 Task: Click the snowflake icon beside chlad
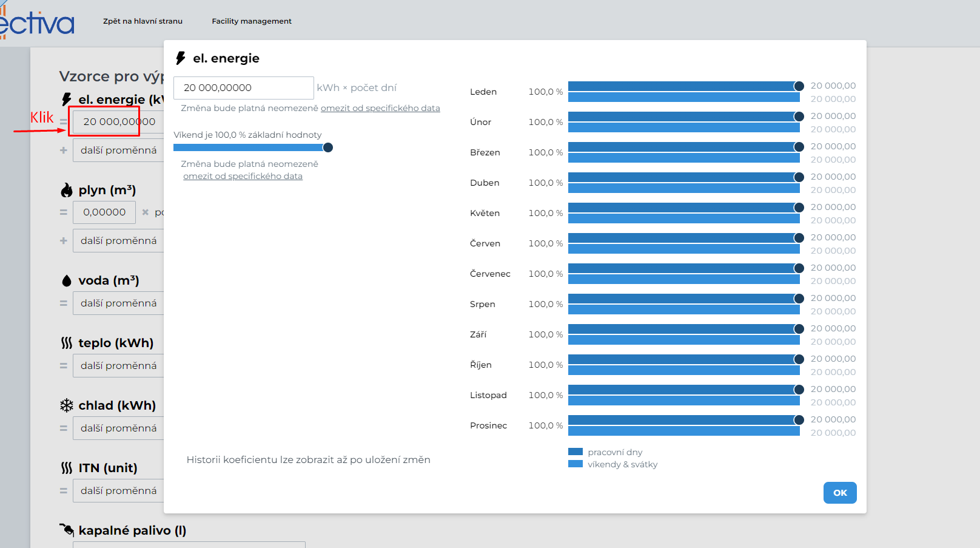pos(67,406)
